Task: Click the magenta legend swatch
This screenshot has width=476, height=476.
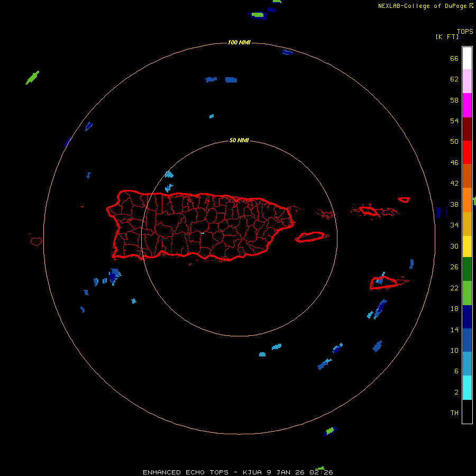Action: [467, 105]
